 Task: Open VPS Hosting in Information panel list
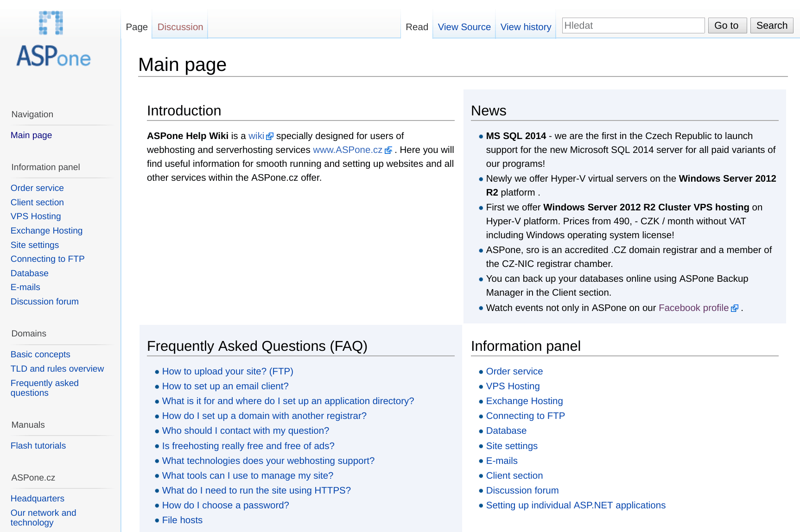point(513,386)
